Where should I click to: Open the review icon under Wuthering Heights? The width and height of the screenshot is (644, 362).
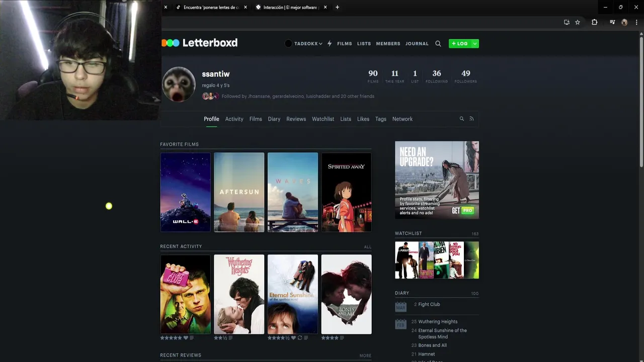(230, 338)
